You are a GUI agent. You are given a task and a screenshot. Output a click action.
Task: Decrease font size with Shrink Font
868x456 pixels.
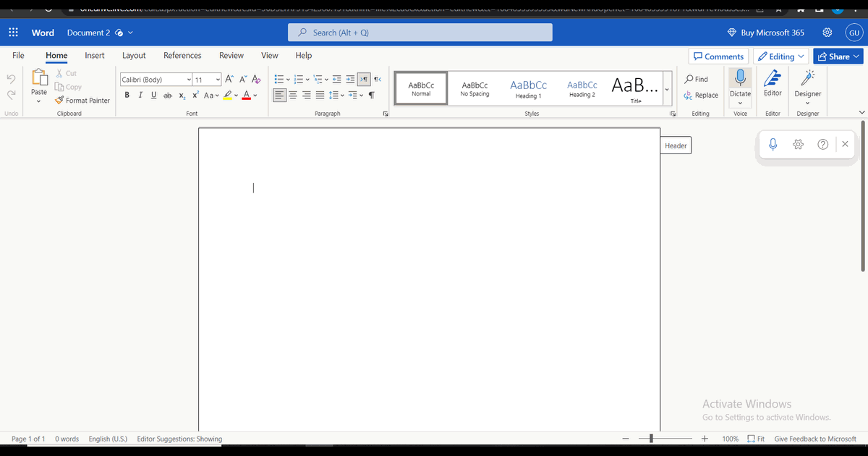click(x=243, y=79)
